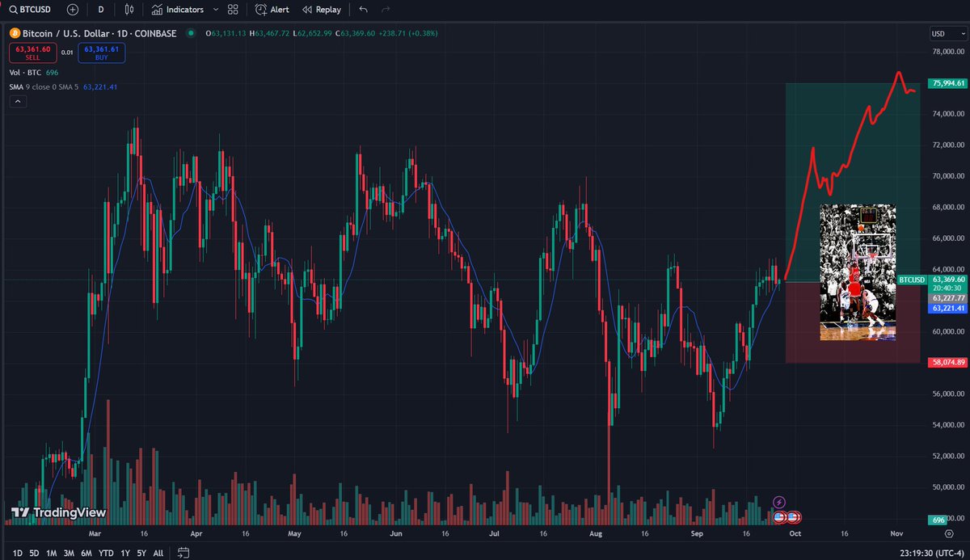Viewport: 970px width, 560px height.
Task: Click the 0.01 spread value
Action: pos(67,53)
